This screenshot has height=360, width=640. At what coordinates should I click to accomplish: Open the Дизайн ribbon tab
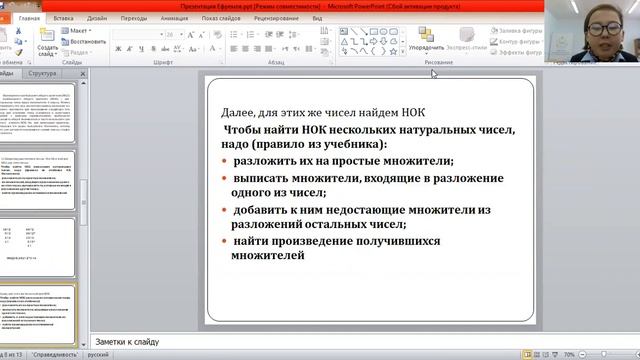tap(97, 18)
